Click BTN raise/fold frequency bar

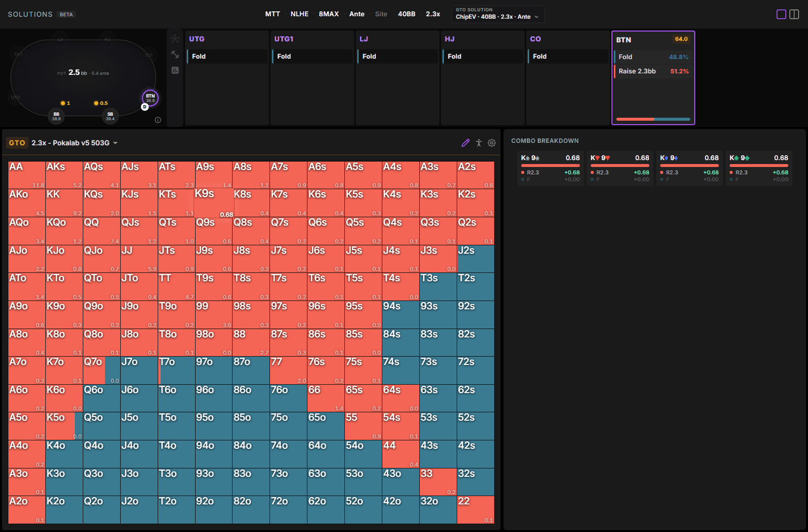(653, 119)
